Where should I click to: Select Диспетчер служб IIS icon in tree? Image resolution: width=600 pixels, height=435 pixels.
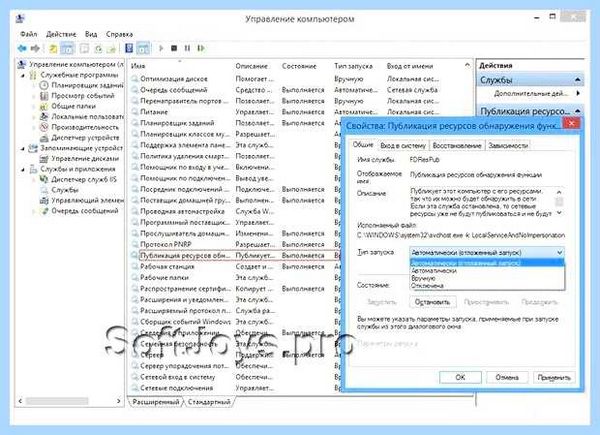(x=44, y=179)
